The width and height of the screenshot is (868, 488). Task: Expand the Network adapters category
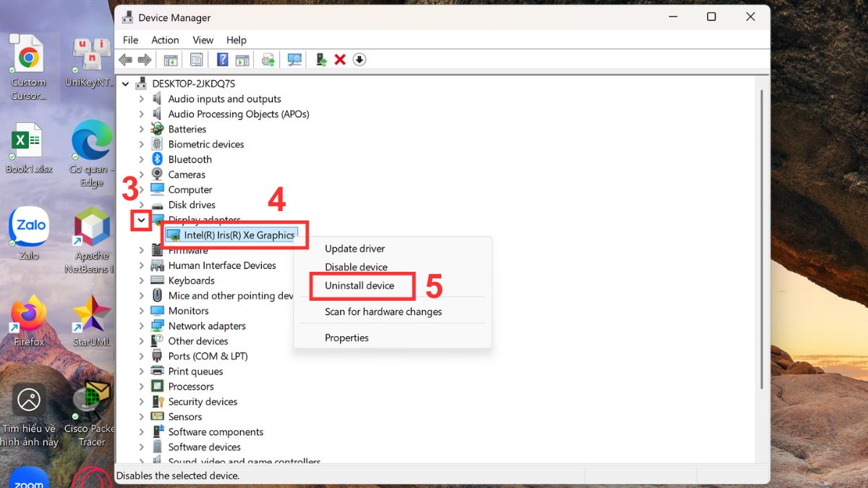142,325
